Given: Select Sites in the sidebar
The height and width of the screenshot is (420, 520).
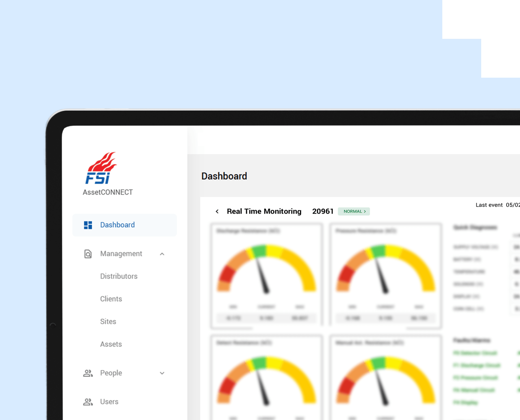Looking at the screenshot, I should [108, 321].
